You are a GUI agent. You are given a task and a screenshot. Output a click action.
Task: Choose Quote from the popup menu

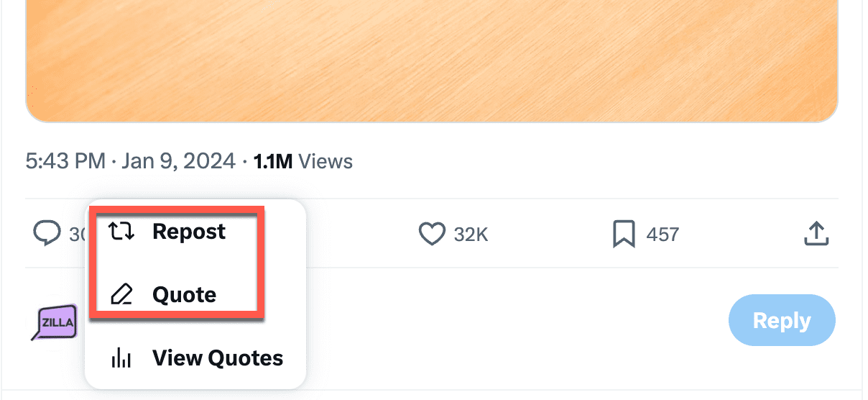184,294
